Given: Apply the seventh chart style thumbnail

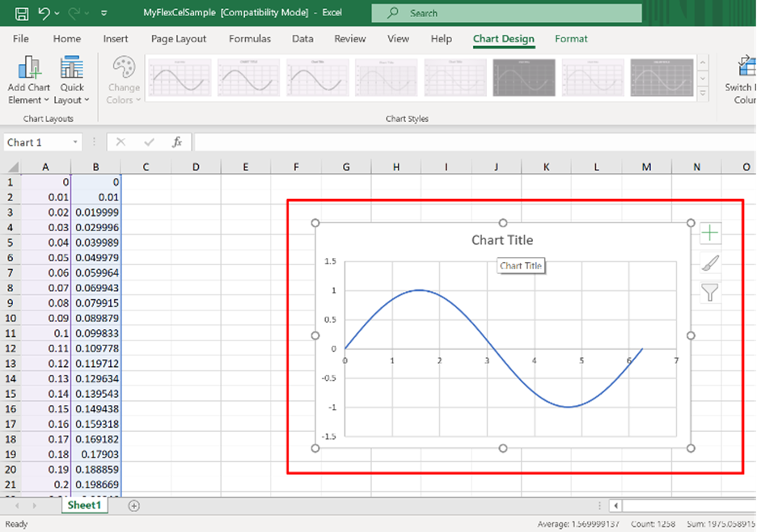Looking at the screenshot, I should (x=593, y=78).
